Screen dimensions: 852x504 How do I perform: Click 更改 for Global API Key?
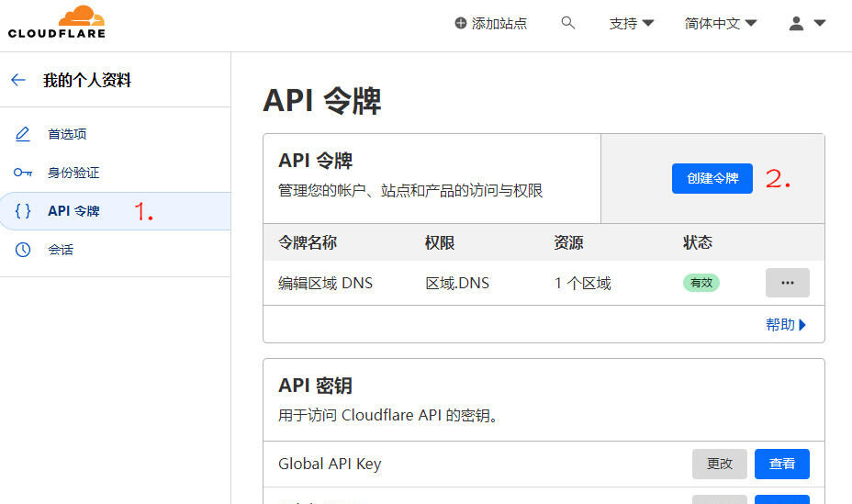(x=720, y=464)
